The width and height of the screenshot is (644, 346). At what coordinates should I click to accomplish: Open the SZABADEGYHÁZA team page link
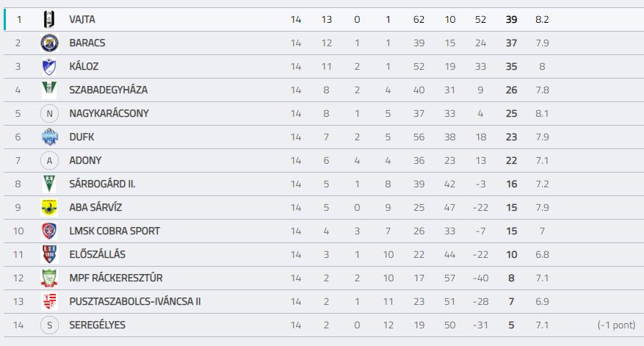point(109,90)
